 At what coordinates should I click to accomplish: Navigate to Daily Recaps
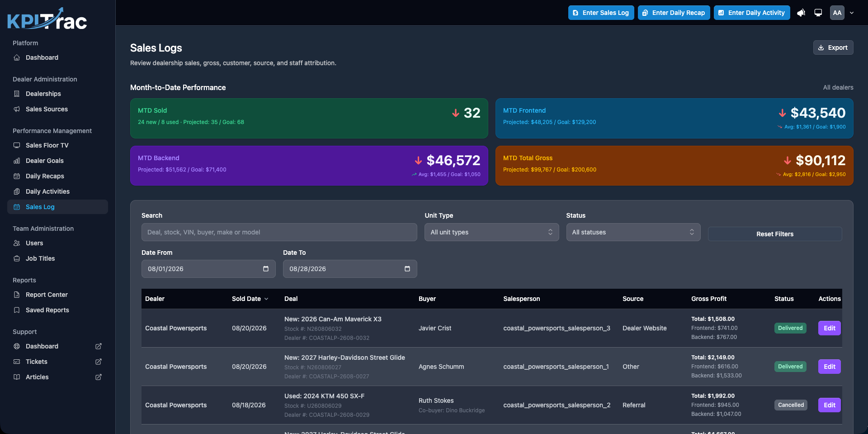pos(45,176)
